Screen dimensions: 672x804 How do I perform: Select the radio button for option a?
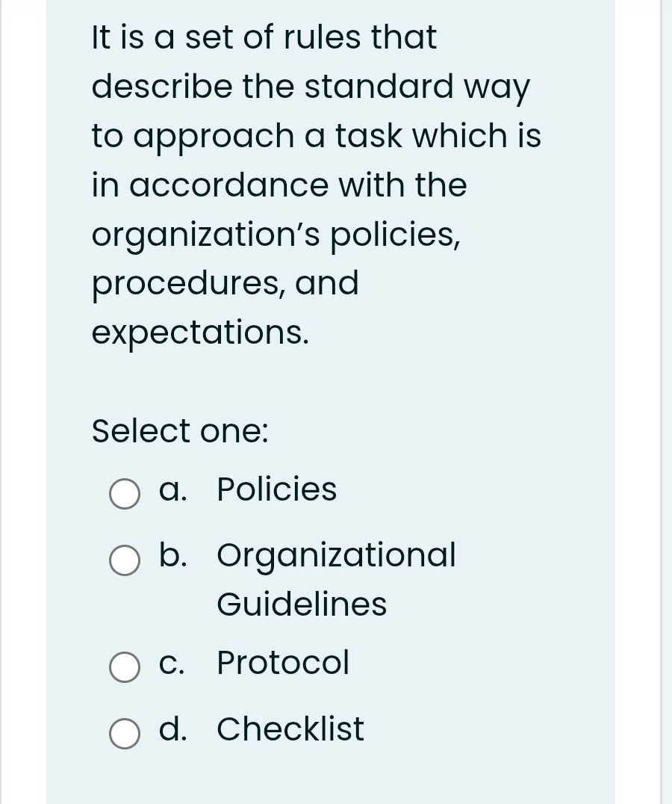[124, 494]
